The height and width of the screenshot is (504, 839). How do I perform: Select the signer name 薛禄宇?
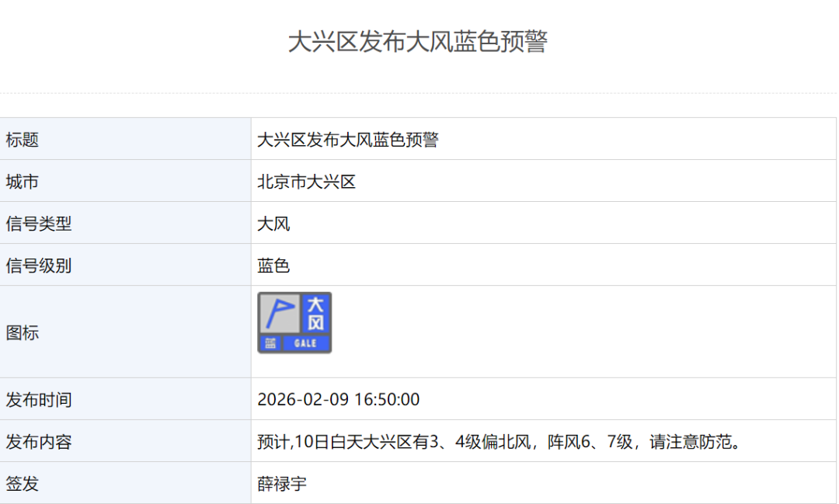click(282, 484)
